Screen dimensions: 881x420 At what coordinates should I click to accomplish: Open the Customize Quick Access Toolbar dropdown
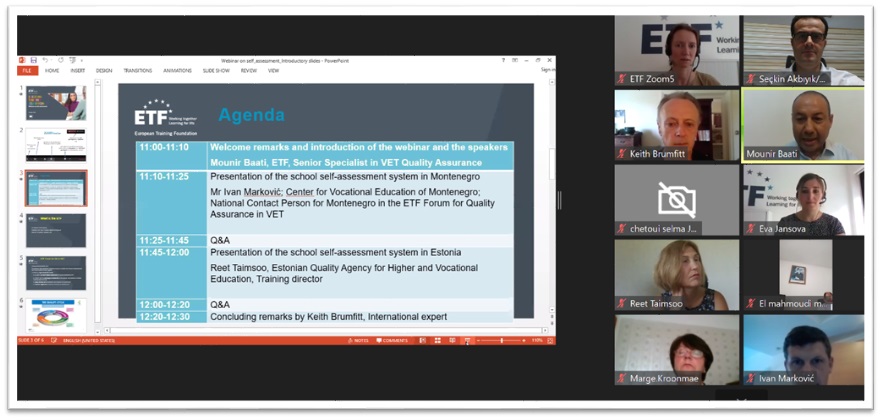tap(81, 61)
